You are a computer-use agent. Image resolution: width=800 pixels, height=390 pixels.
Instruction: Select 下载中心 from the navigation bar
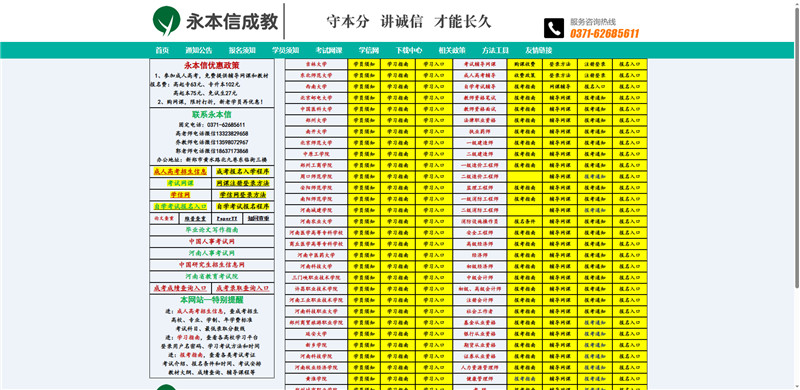(x=409, y=51)
